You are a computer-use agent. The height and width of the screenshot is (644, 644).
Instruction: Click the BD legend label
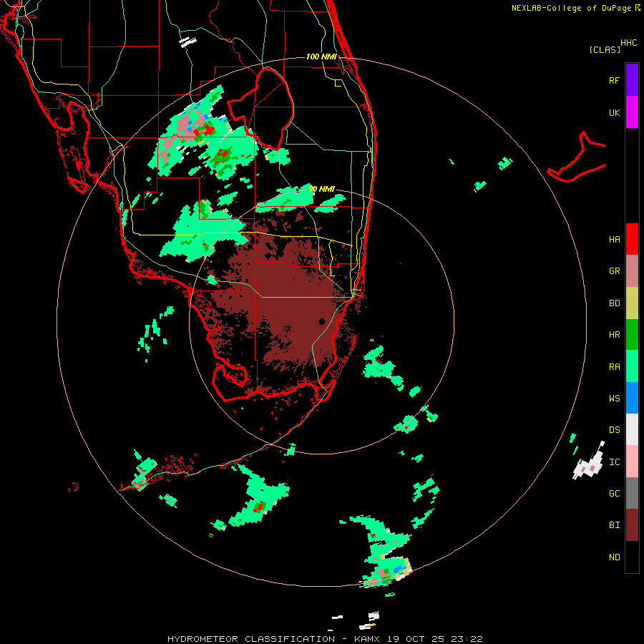614,303
